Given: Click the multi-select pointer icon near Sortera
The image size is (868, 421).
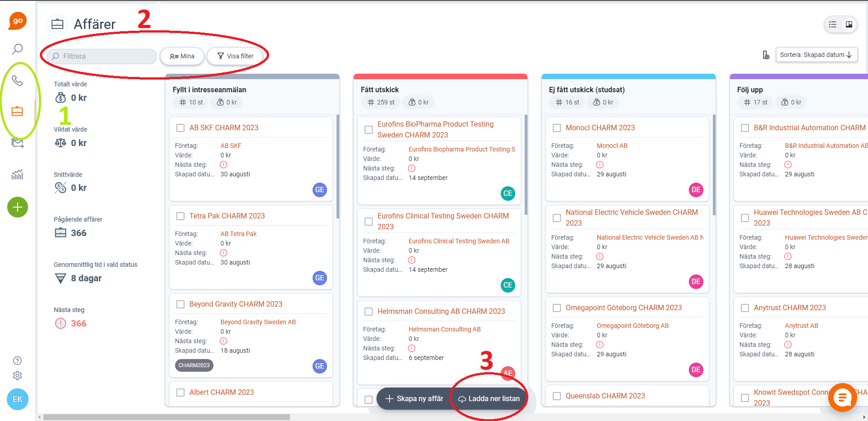Looking at the screenshot, I should click(x=766, y=55).
